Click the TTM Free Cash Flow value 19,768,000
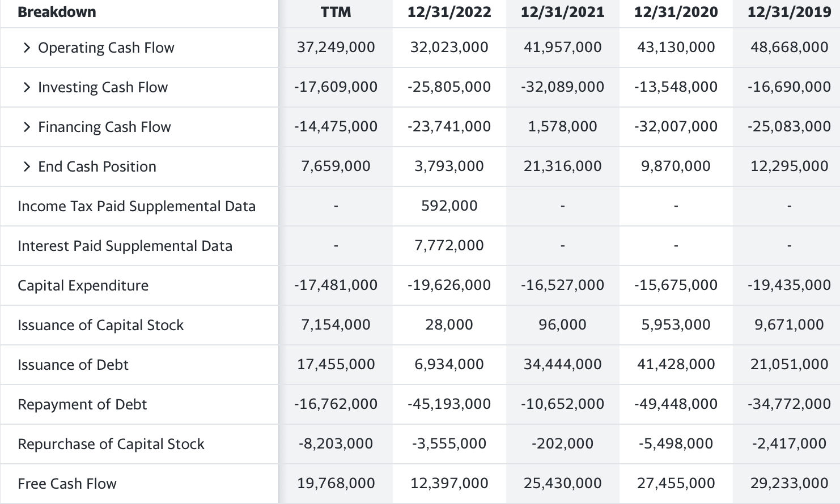The height and width of the screenshot is (504, 840). 336,484
